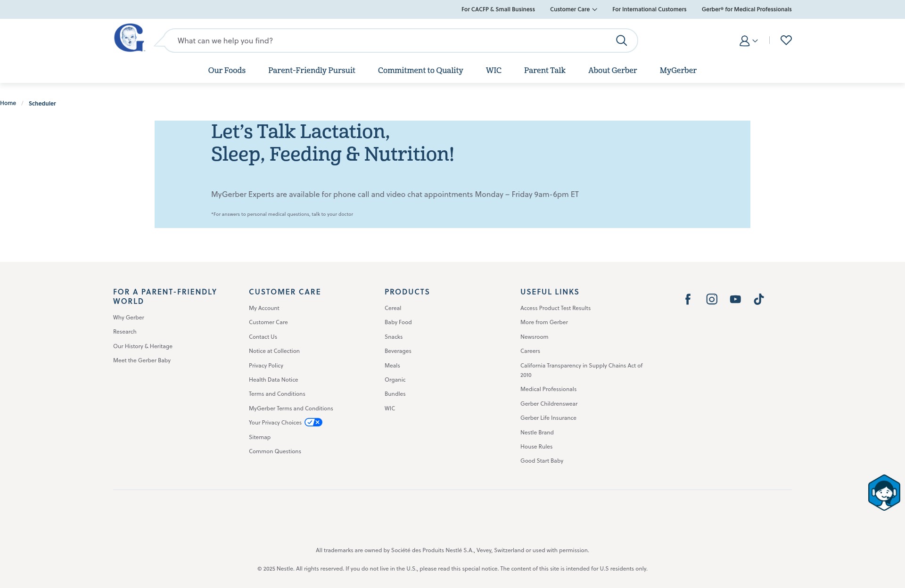
Task: Open Gerber Life Insurance link
Action: point(548,418)
